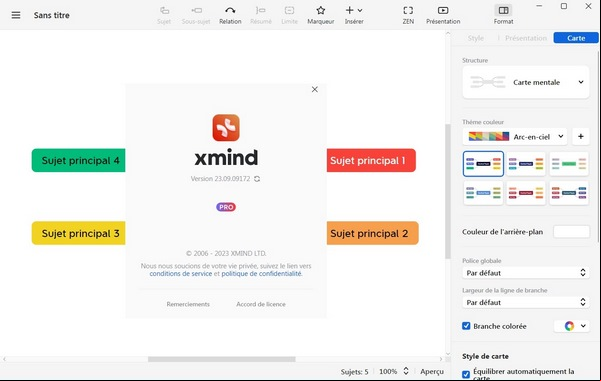601x381 pixels.
Task: Click Remerciements button
Action: click(x=188, y=304)
